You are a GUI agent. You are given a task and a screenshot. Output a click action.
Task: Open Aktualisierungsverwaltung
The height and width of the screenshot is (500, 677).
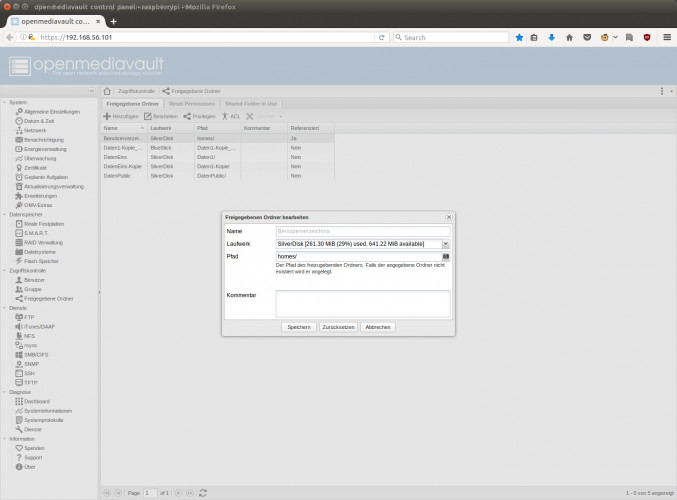click(49, 187)
